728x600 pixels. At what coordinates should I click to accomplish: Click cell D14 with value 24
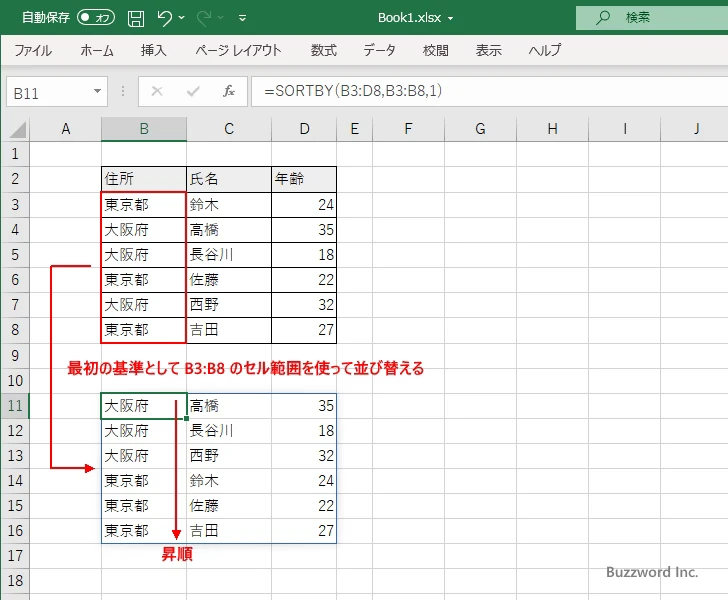coord(304,481)
